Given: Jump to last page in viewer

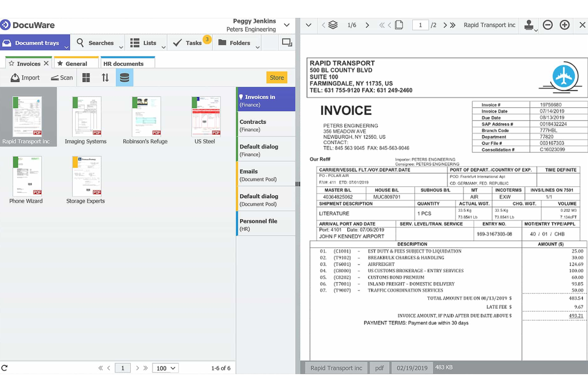Looking at the screenshot, I should [x=453, y=25].
